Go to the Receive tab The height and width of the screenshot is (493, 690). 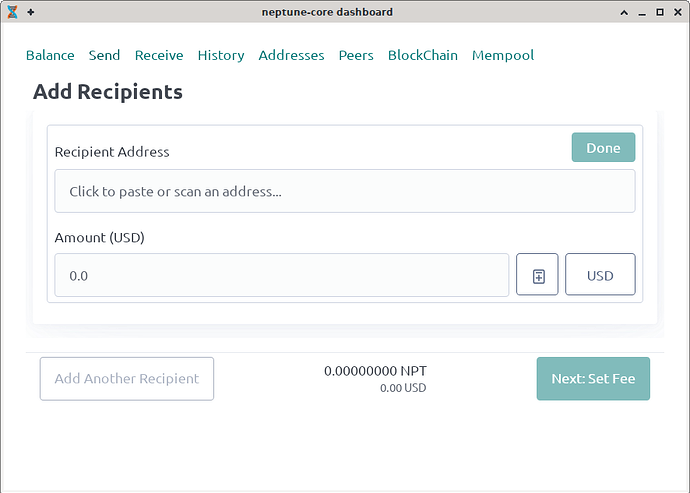(x=159, y=56)
